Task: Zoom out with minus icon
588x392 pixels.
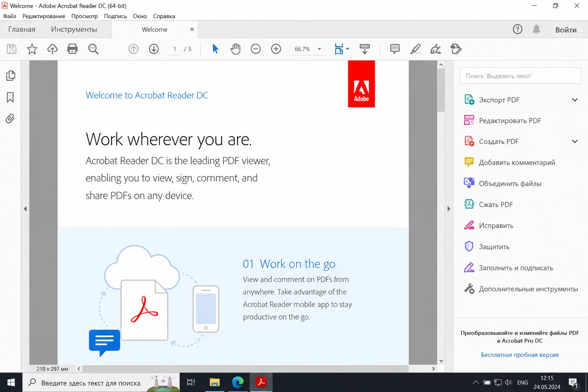Action: [256, 49]
